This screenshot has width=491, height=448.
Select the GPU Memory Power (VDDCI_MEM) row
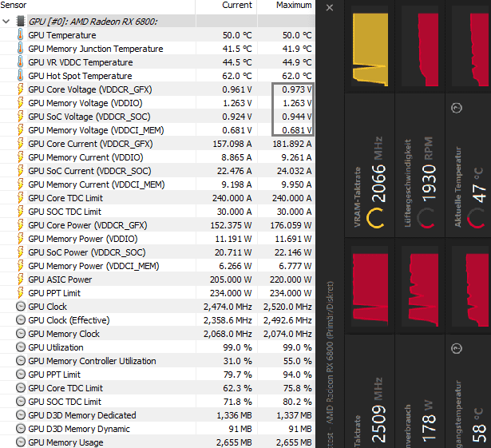click(157, 266)
